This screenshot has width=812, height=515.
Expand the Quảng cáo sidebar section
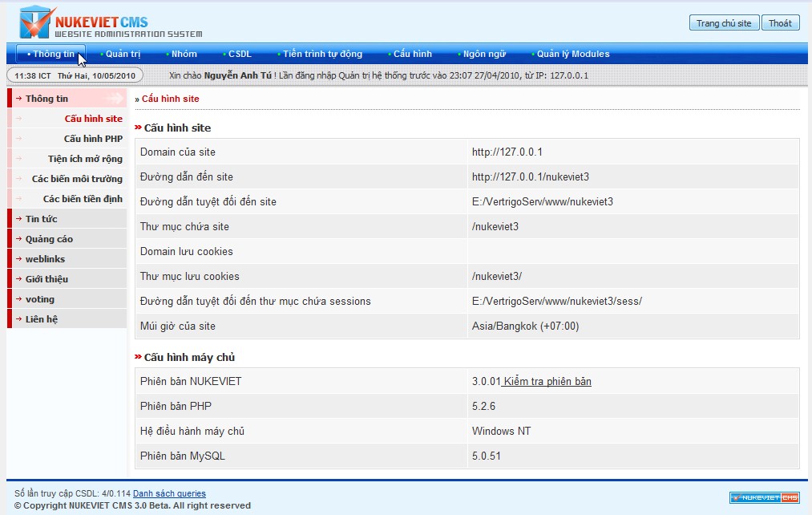(x=67, y=239)
